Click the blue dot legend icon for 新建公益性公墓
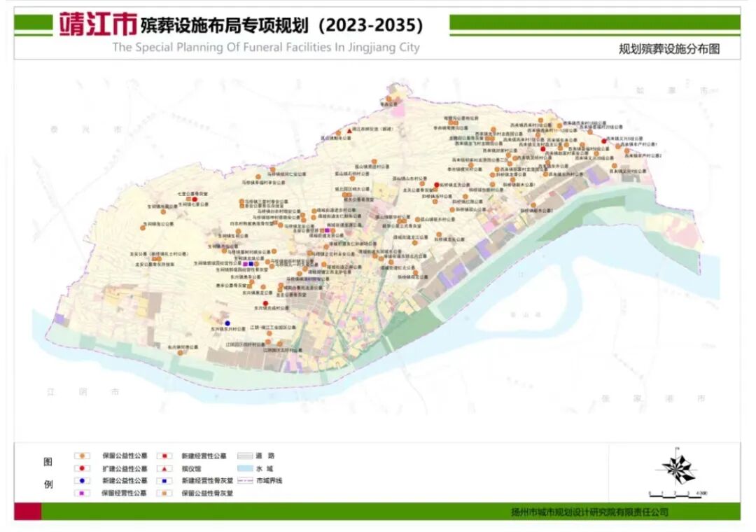Screen dimensions: 756x532 83,481
